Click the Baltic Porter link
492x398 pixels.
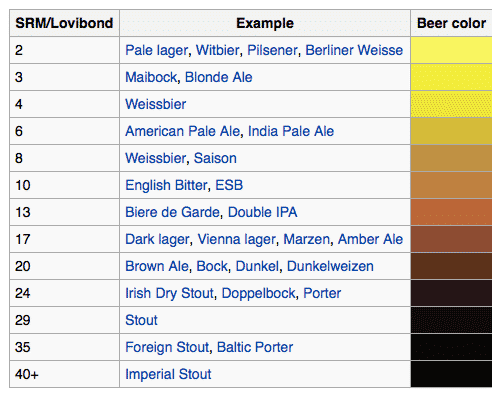255,347
